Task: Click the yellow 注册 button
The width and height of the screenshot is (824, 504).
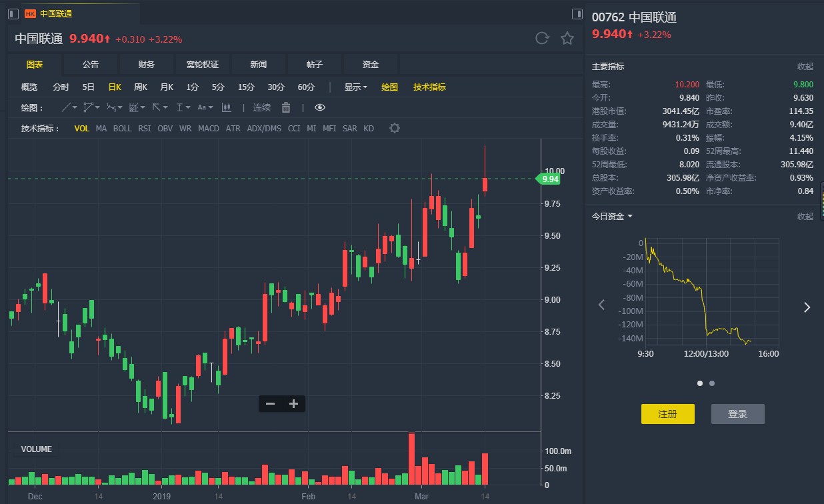Action: coord(667,414)
